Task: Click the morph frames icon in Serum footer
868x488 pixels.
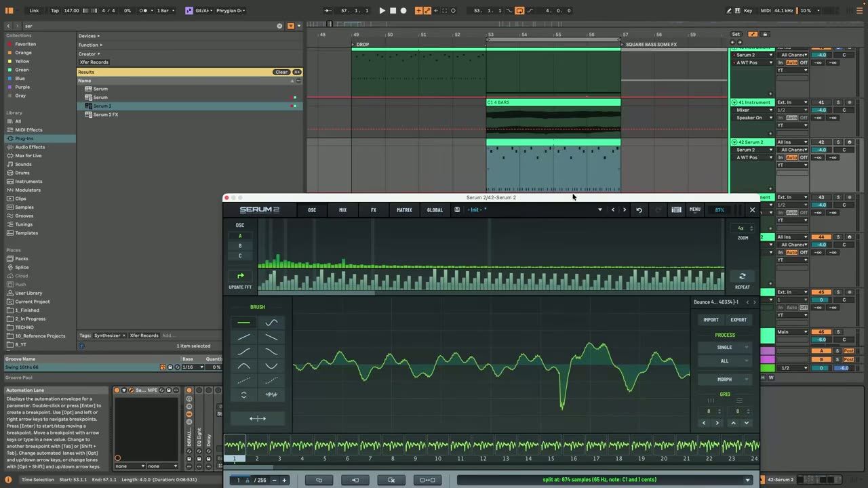Action: [427, 480]
